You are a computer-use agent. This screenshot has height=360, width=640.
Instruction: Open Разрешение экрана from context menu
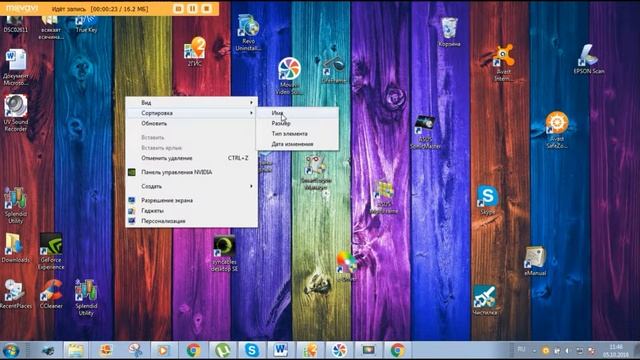(x=191, y=200)
